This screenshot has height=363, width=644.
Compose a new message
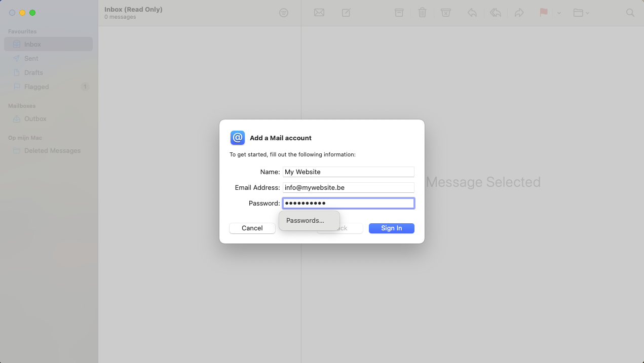[x=346, y=12]
